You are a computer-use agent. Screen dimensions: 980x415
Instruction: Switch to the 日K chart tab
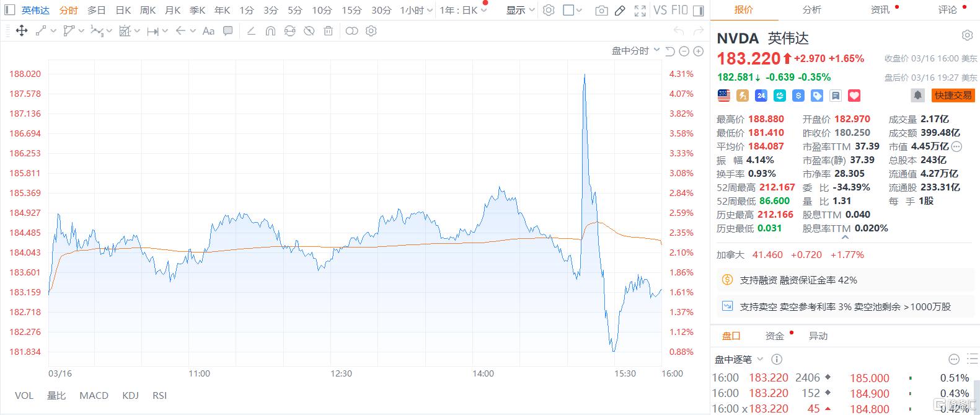pos(123,11)
